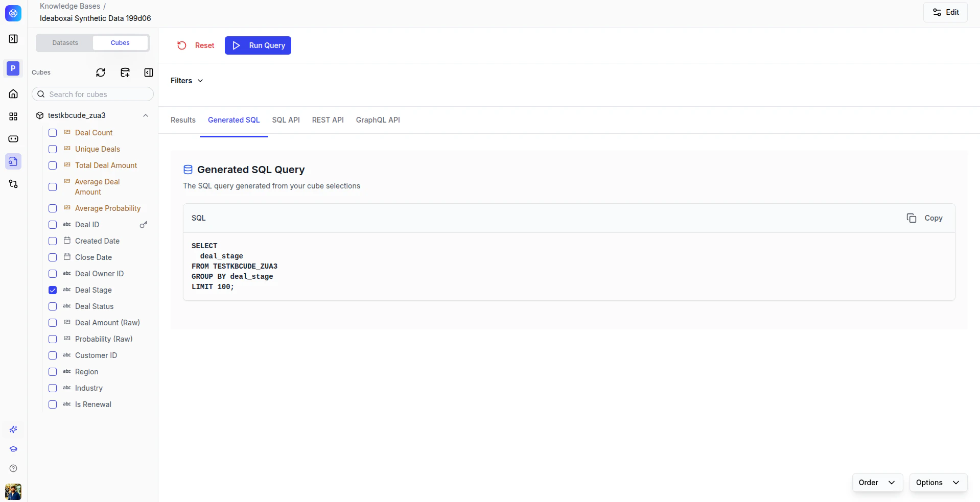The width and height of the screenshot is (980, 502).
Task: Open the Options dropdown
Action: [938, 483]
